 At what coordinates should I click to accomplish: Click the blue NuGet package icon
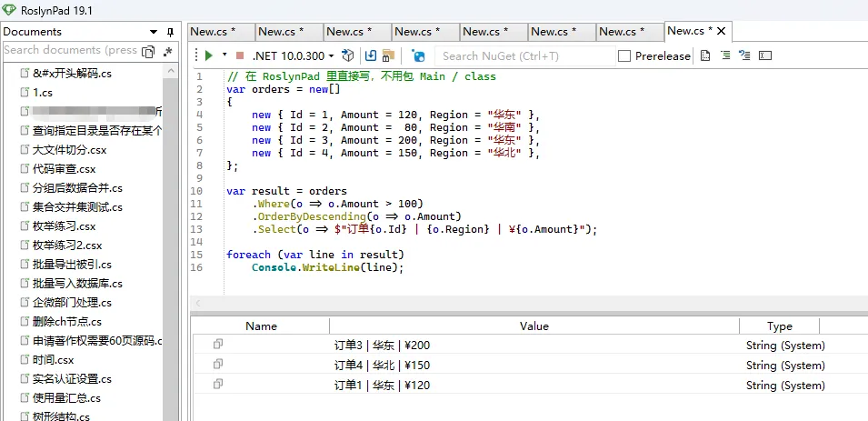point(418,55)
